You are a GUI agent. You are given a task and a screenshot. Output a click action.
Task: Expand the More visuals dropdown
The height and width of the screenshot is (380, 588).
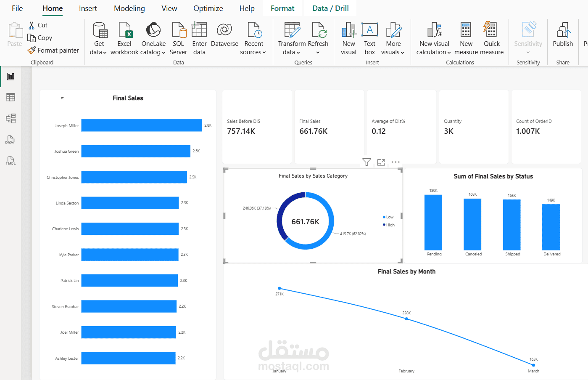(402, 53)
